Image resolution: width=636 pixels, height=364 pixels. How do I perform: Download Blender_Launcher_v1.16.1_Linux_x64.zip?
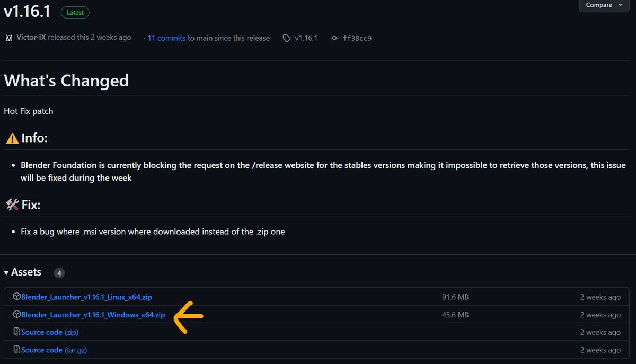[86, 297]
